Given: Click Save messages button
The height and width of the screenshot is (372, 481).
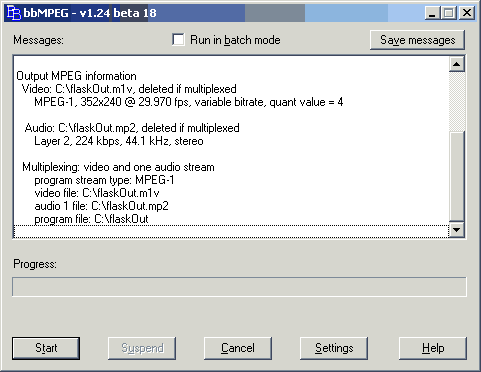Looking at the screenshot, I should pyautogui.click(x=417, y=40).
